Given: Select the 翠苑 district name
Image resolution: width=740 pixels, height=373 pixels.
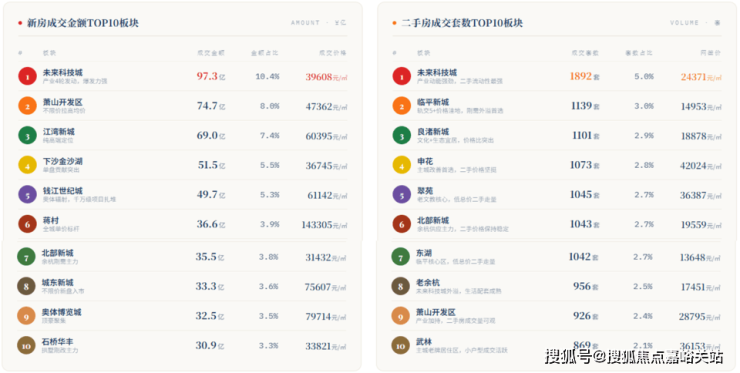Looking at the screenshot, I should tap(425, 191).
